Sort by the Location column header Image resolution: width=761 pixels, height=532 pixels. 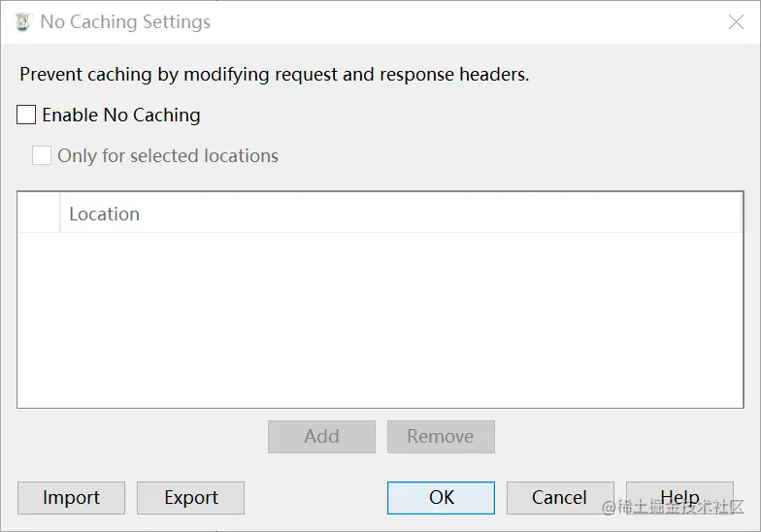tap(400, 214)
